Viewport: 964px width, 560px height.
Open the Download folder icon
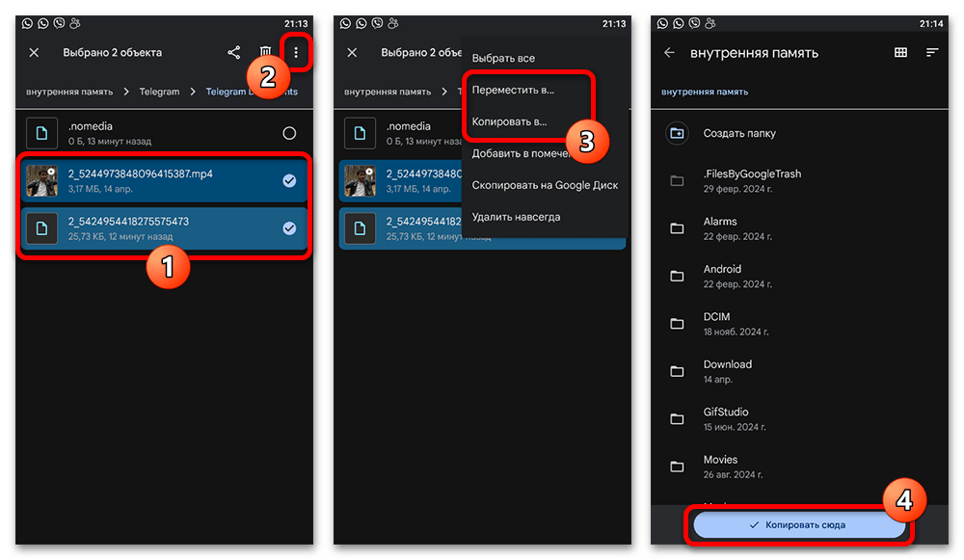click(x=677, y=371)
